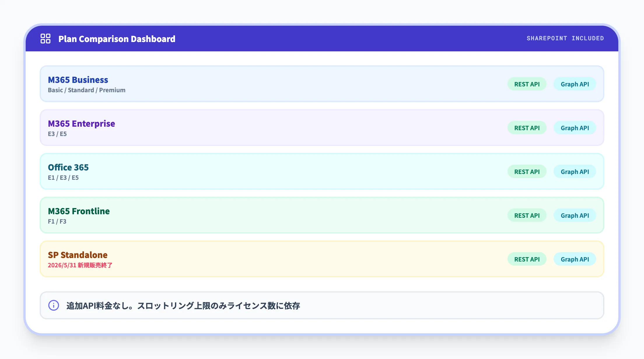Select the REST API pill for Office 365
The height and width of the screenshot is (359, 644).
coord(527,171)
